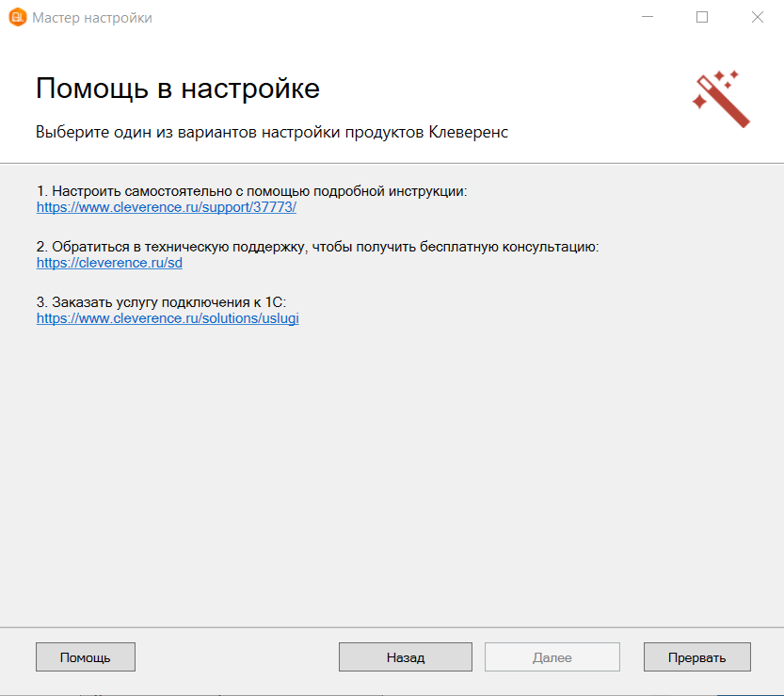Go back with the Назад button

(x=405, y=657)
